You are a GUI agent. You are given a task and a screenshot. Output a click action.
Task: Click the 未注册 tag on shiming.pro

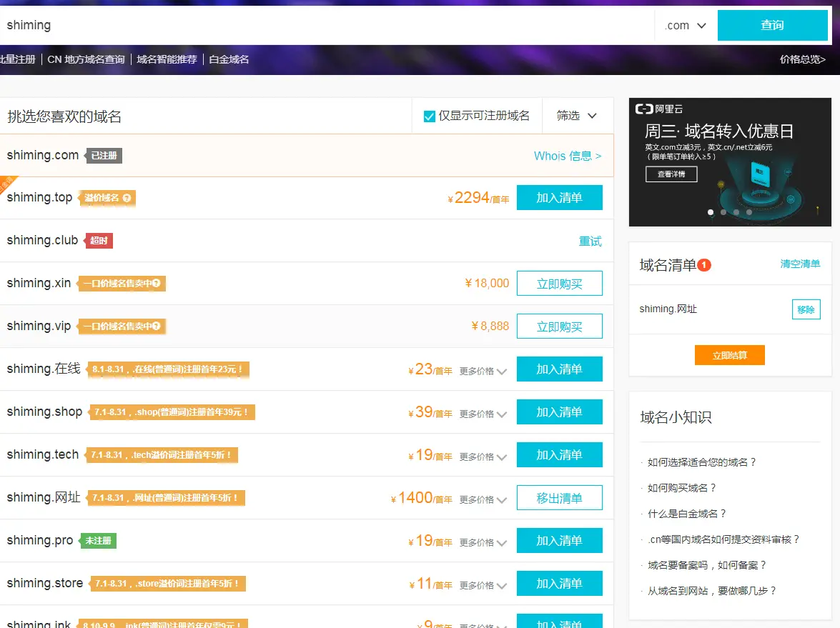coord(98,541)
